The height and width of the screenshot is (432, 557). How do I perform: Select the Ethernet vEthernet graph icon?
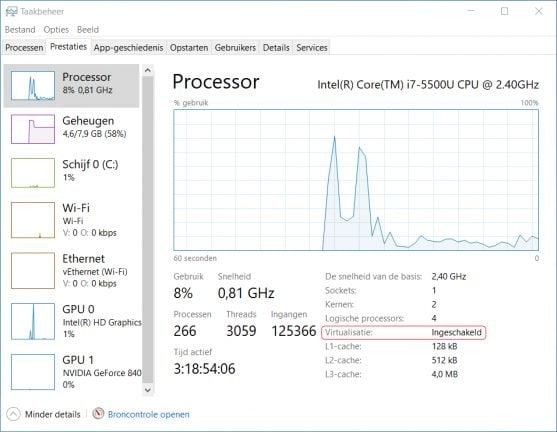point(33,270)
